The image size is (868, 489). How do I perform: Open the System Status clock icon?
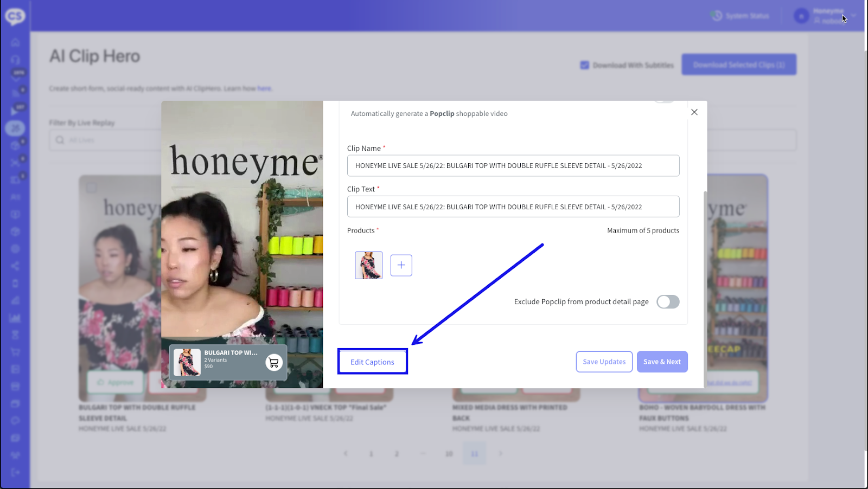[x=717, y=16]
